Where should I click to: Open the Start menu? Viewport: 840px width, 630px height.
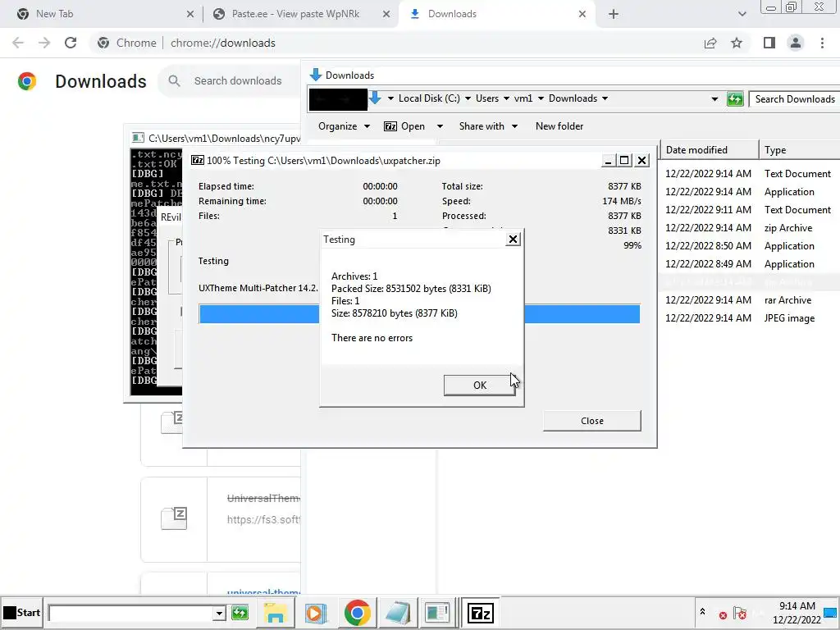click(x=21, y=612)
